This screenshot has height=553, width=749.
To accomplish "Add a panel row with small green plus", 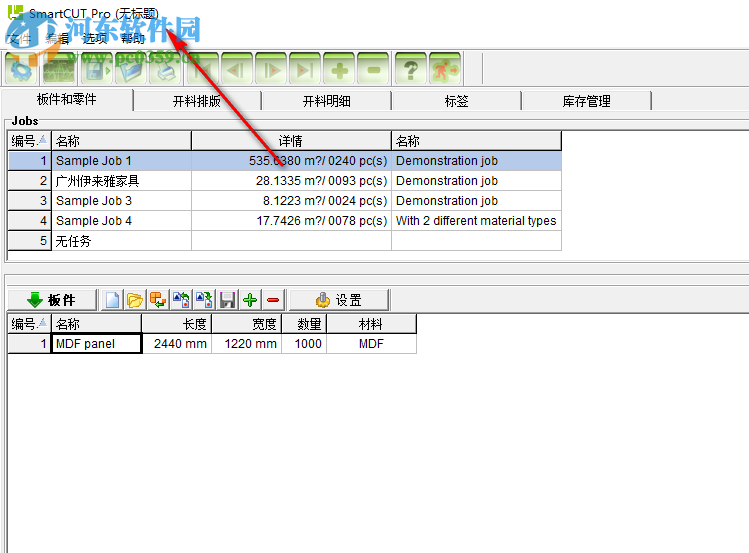I will (250, 300).
